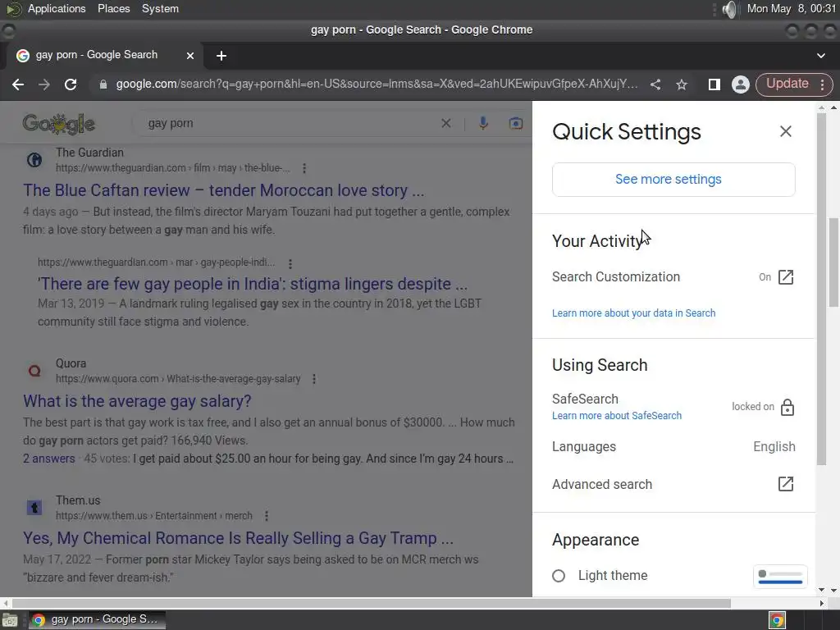This screenshot has height=630, width=840.
Task: Open Learn more about SafeSearch link
Action: [617, 416]
